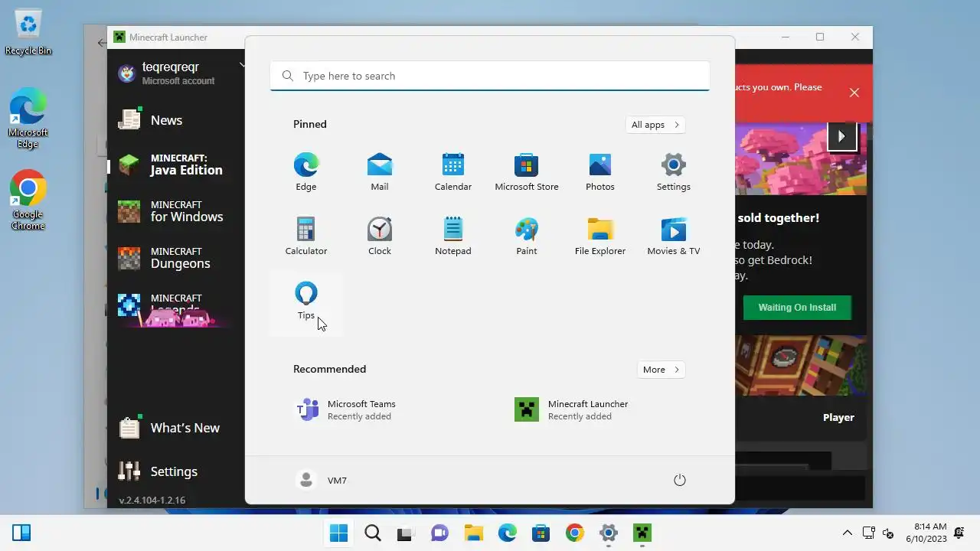Open Widgets button on taskbar

21,533
